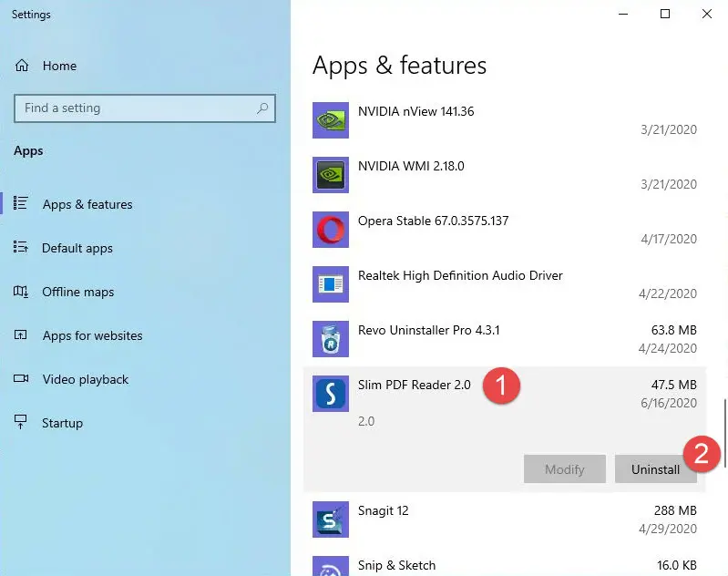Click the 4/17/2020 date of Opera
The image size is (728, 576).
coord(669,239)
